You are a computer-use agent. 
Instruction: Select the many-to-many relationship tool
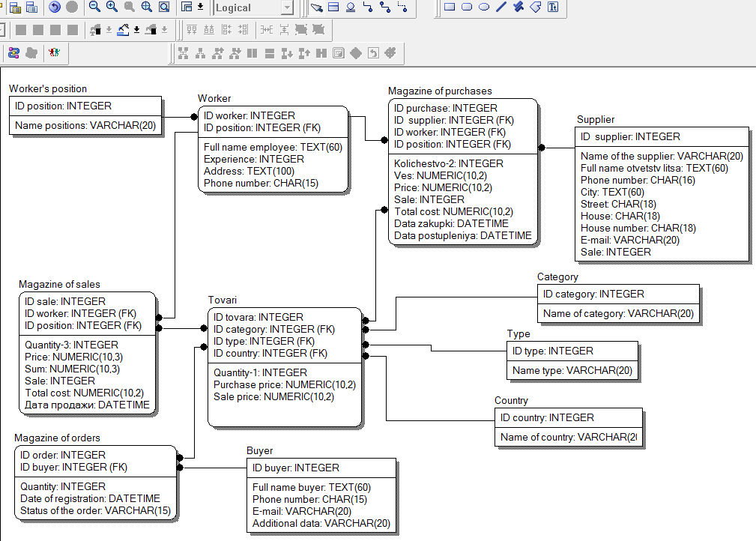point(385,7)
